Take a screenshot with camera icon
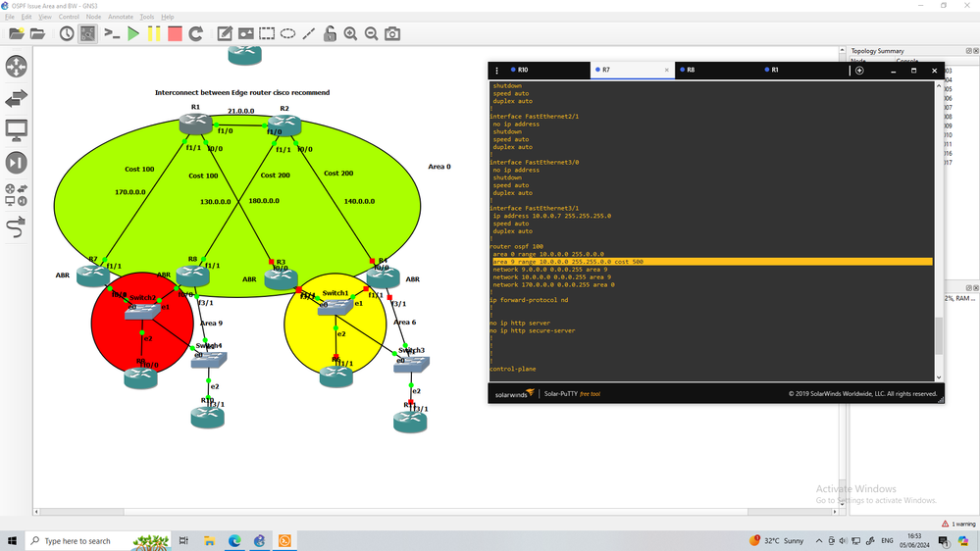Viewport: 980px width, 551px height. 392,33
